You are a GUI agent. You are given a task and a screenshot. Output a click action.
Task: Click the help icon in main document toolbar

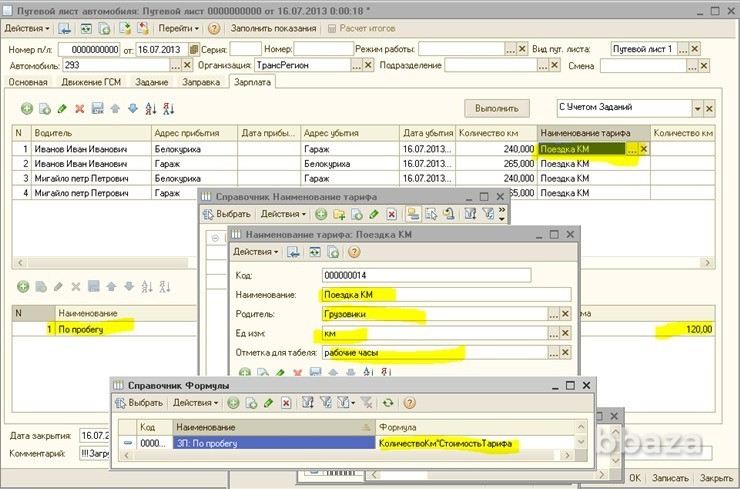click(214, 29)
